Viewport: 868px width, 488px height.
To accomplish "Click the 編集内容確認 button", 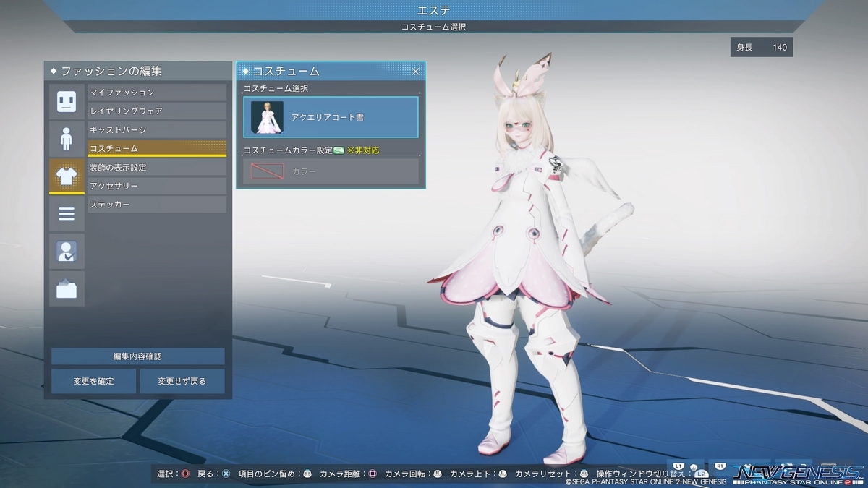I will click(x=137, y=356).
